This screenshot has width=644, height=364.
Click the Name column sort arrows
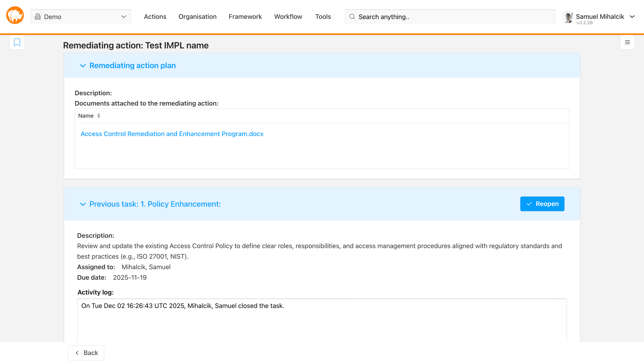pyautogui.click(x=99, y=116)
